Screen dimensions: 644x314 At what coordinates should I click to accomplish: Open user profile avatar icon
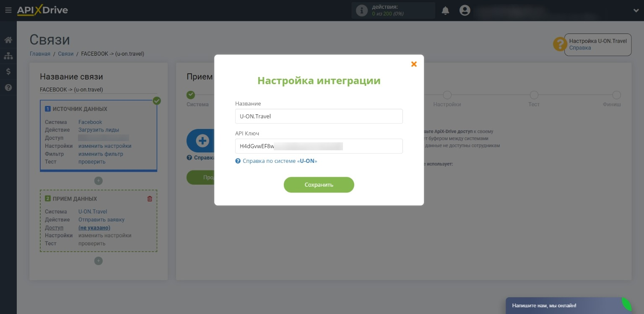465,10
